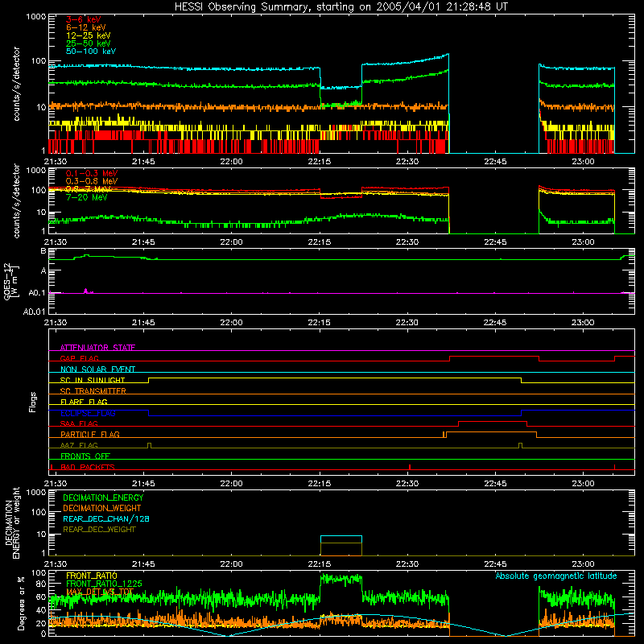
Task: Select the red 3-6 keV legend label
Action: click(84, 19)
